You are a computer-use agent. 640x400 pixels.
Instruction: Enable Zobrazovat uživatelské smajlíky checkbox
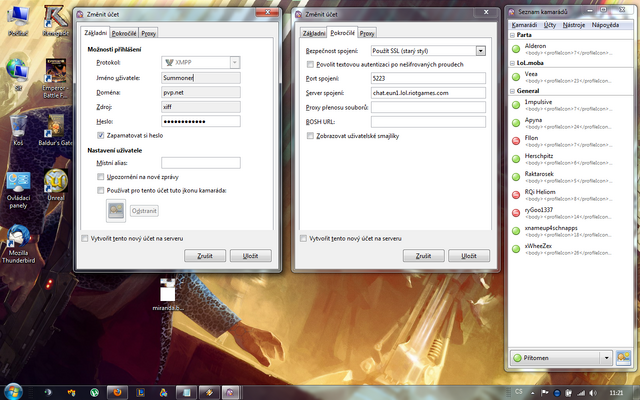tap(310, 136)
